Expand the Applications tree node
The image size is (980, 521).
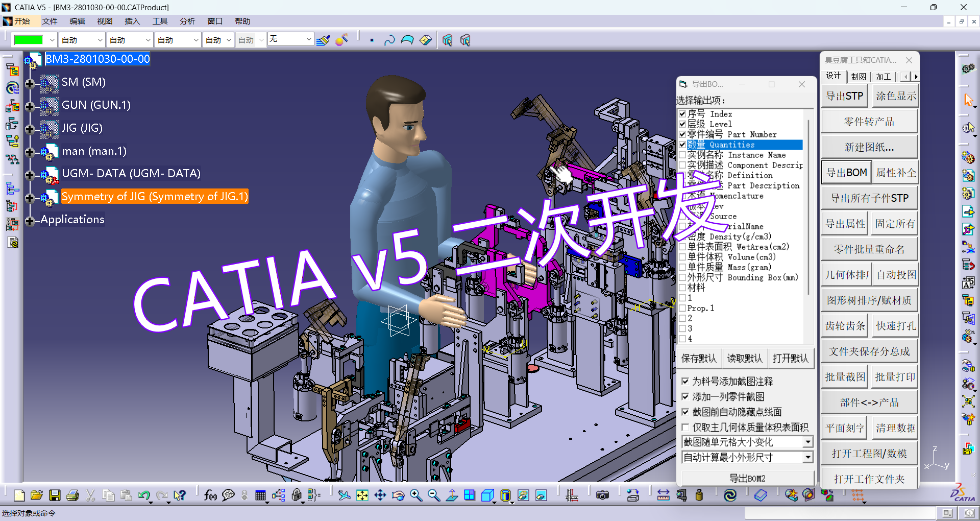pyautogui.click(x=30, y=221)
